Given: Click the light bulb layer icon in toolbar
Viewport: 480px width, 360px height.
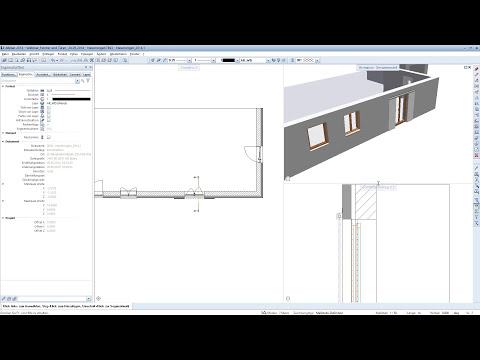Looking at the screenshot, I should coord(279,60).
